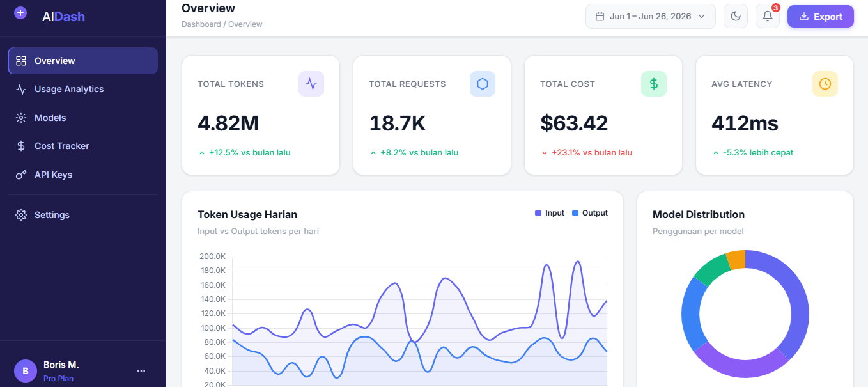Screen dimensions: 868x387
Task: Go to Models in sidebar
Action: tap(83, 118)
